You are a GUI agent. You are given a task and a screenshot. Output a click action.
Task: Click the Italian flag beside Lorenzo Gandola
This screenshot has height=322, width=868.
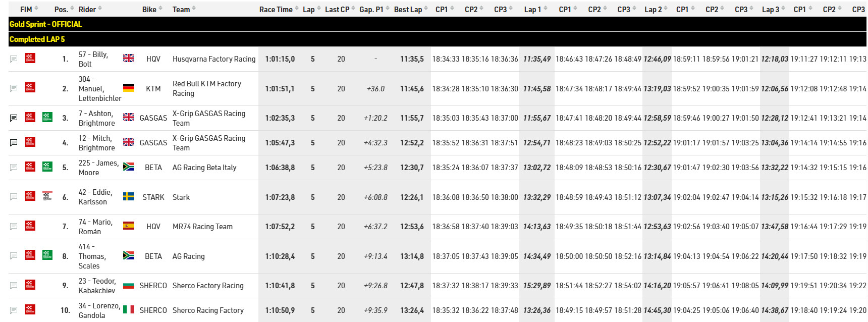coord(129,310)
